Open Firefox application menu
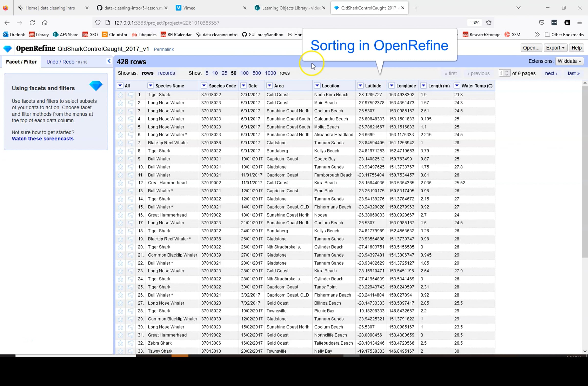This screenshot has width=588, height=386. (579, 23)
